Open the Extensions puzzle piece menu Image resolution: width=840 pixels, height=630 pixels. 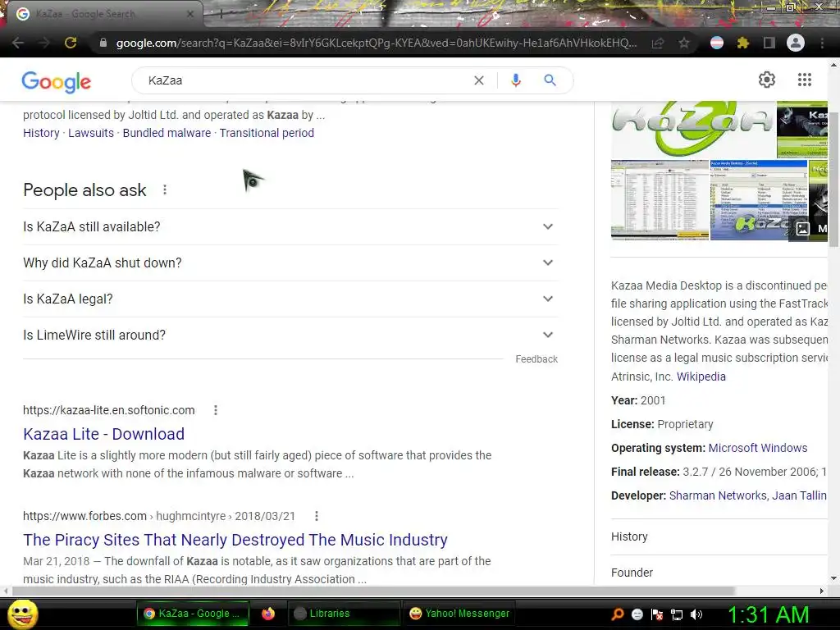coord(743,43)
